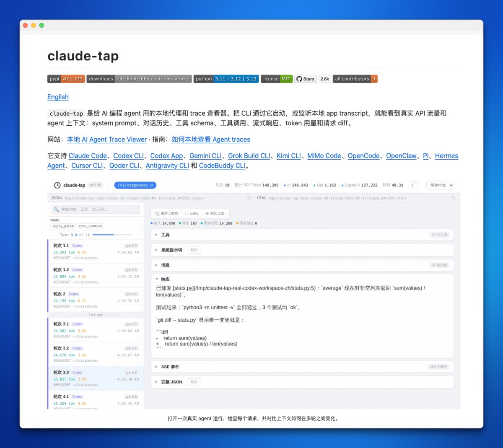Expand the 工具 section
The width and height of the screenshot is (503, 448).
coord(302,235)
